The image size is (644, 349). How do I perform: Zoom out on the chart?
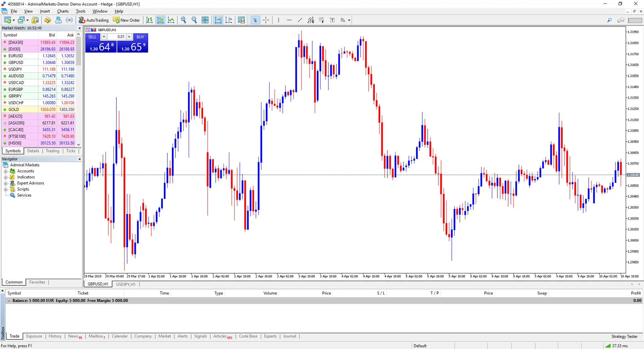(x=194, y=20)
